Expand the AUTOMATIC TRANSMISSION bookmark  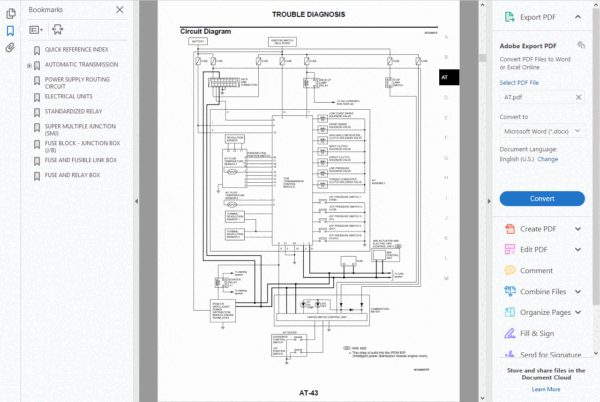point(29,66)
